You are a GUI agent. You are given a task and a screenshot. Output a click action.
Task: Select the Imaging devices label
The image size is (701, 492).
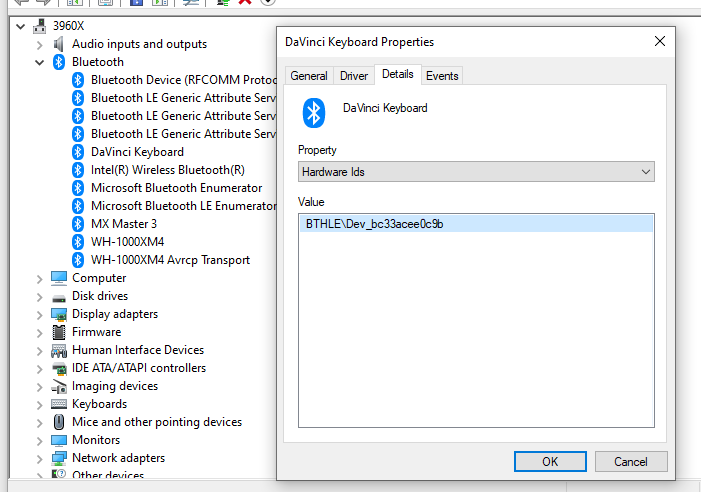point(115,386)
